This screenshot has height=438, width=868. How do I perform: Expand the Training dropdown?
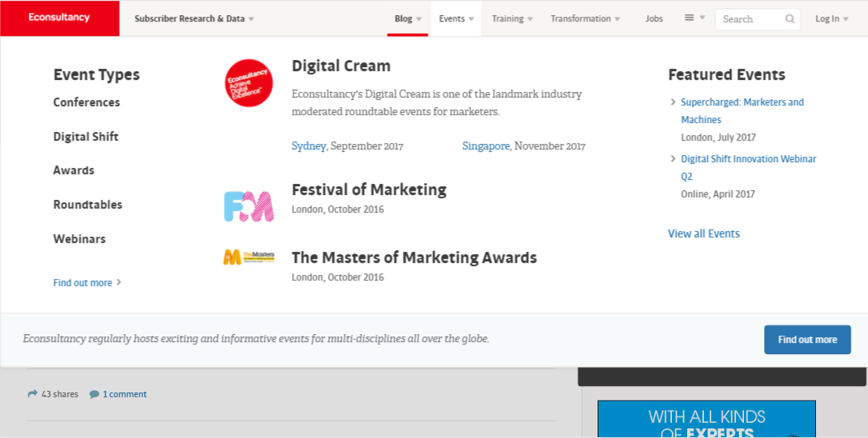(x=512, y=19)
